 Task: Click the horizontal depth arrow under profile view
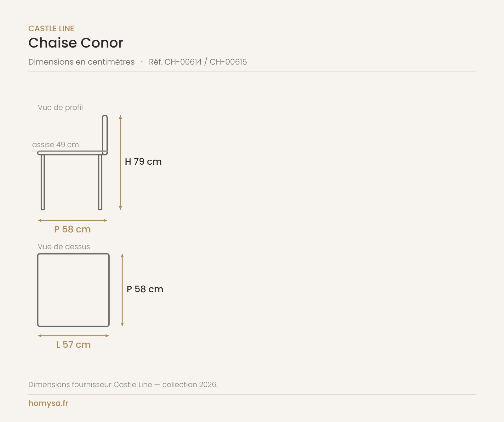[x=72, y=220]
